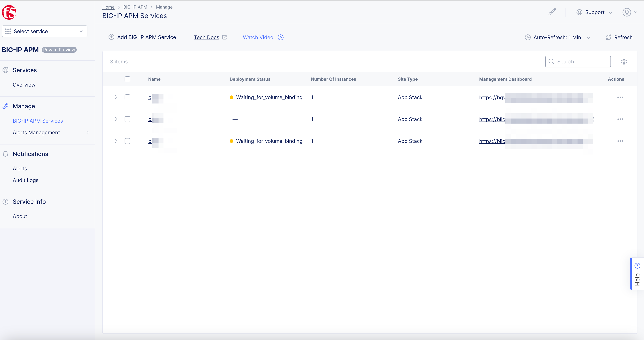The height and width of the screenshot is (340, 644).
Task: Expand the first service row chevron
Action: pyautogui.click(x=116, y=97)
